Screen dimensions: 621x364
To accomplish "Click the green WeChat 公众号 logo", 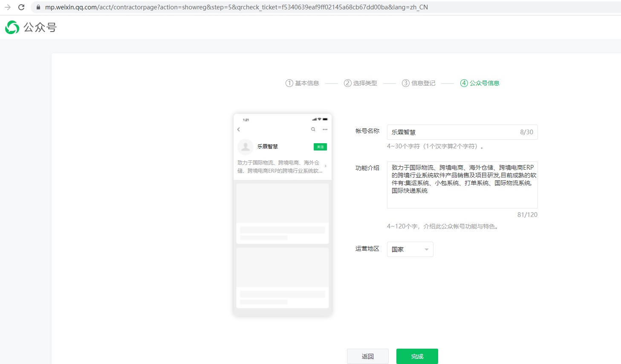I will click(x=12, y=27).
